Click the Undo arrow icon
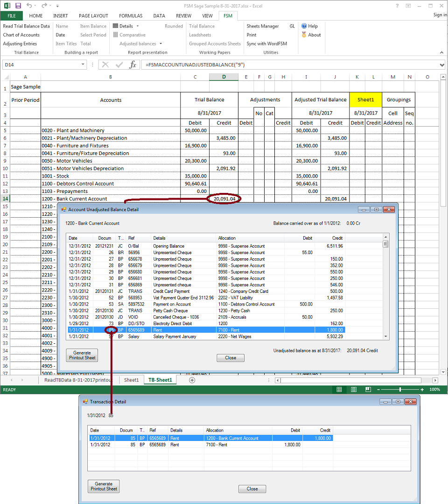The width and height of the screenshot is (448, 504). 29,6
